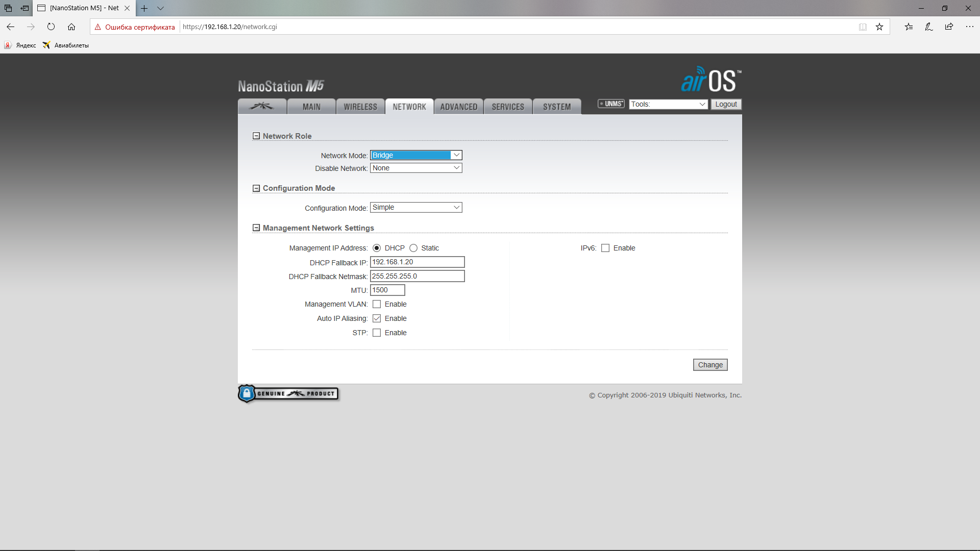
Task: Click the address bar URL
Action: coord(230,27)
